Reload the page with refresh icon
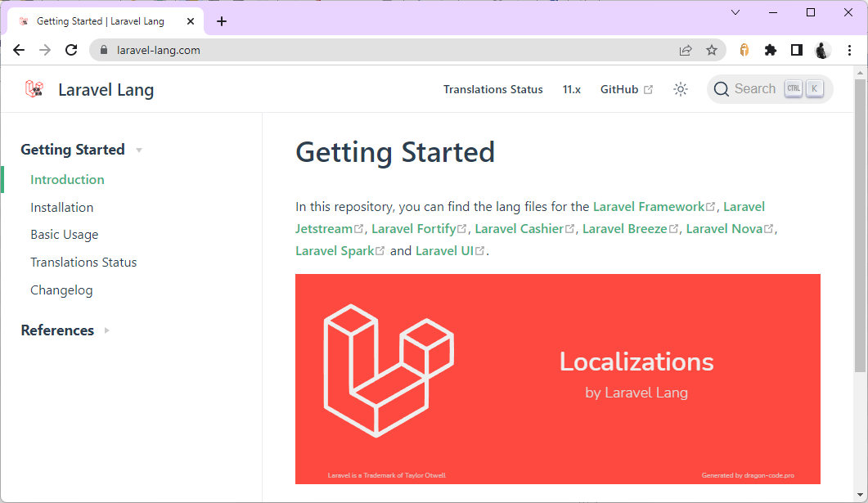This screenshot has height=503, width=868. (71, 50)
